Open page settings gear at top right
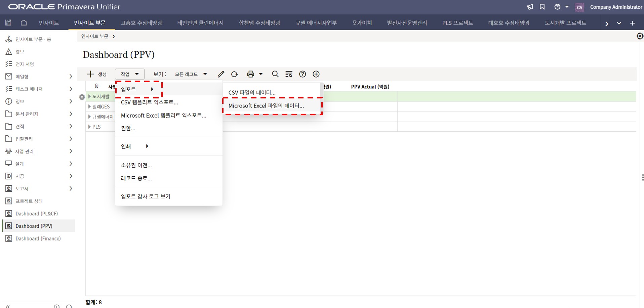The height and width of the screenshot is (308, 644). point(640,36)
